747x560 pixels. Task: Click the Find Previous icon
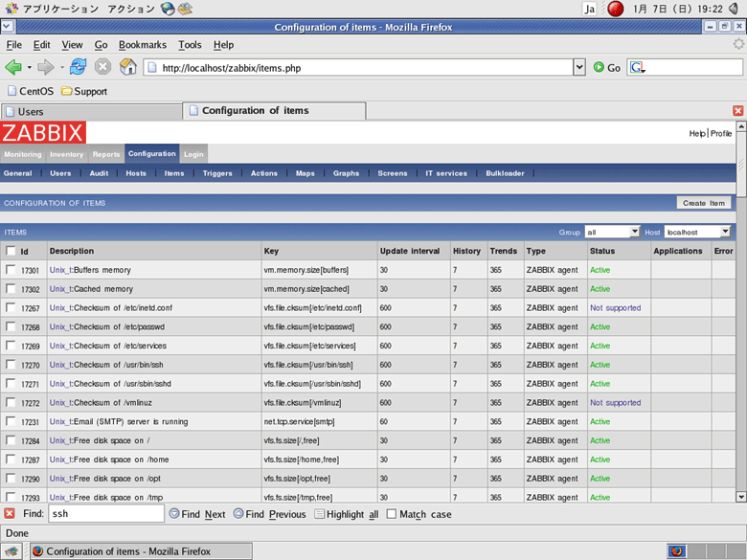238,514
